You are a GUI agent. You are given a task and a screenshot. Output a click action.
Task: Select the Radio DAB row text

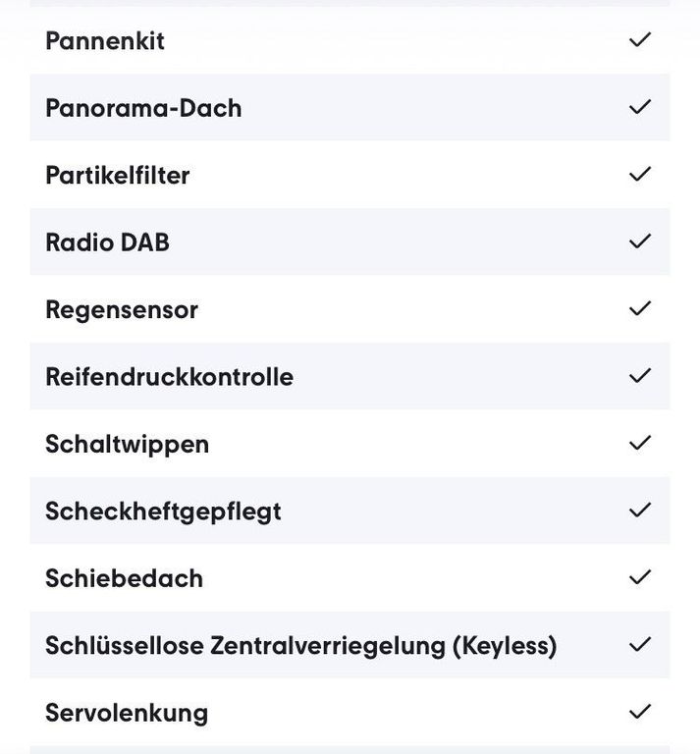[x=107, y=242]
